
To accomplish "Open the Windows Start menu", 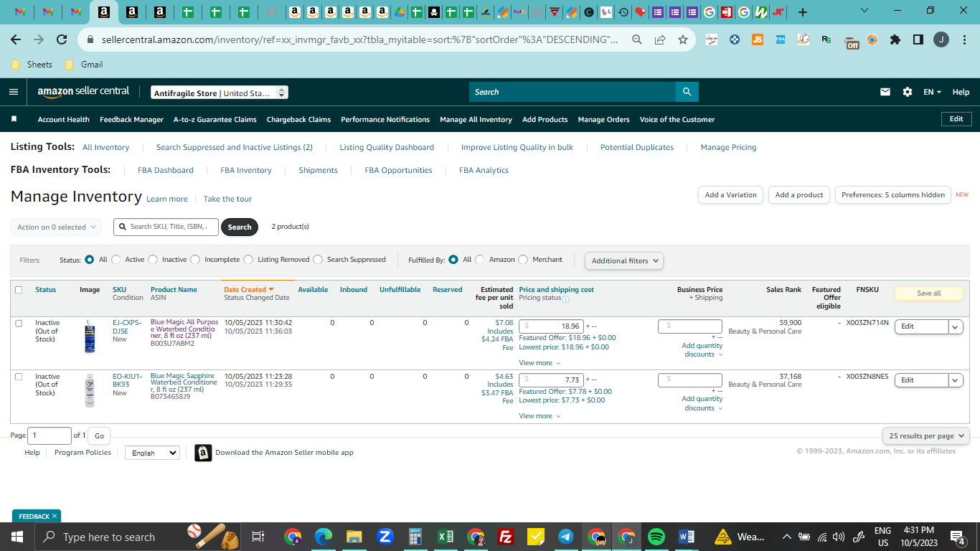I will (x=17, y=537).
